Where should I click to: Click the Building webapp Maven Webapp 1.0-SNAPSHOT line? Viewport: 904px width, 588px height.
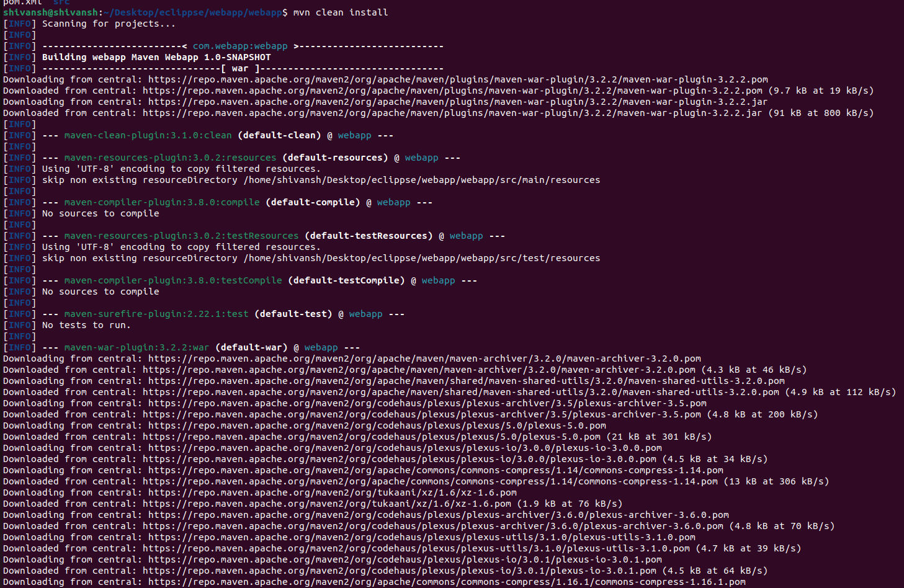click(x=156, y=57)
